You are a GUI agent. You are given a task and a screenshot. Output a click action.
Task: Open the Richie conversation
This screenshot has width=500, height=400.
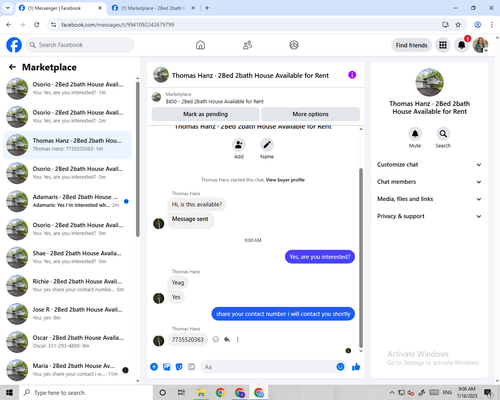pos(68,286)
